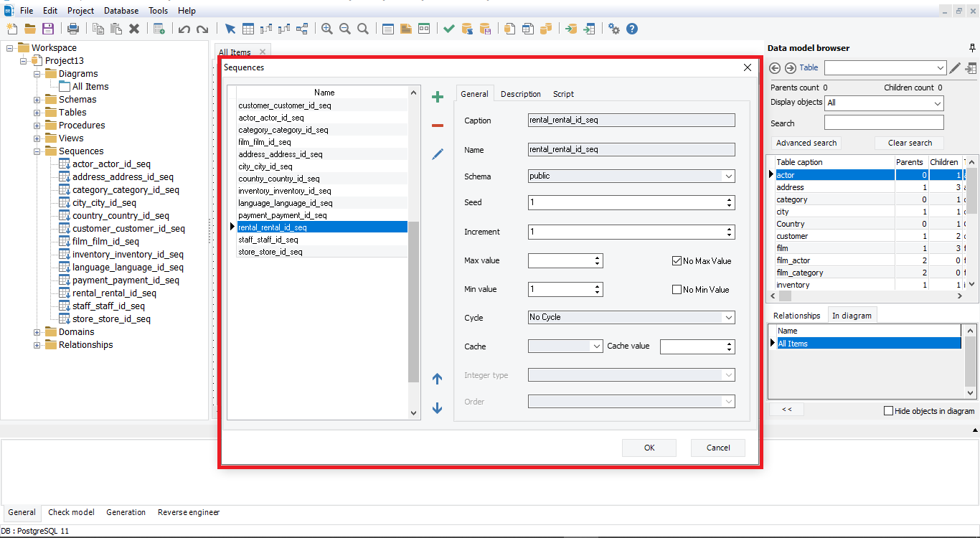This screenshot has width=980, height=538.
Task: Click Advanced search in the Data model browser
Action: [806, 143]
